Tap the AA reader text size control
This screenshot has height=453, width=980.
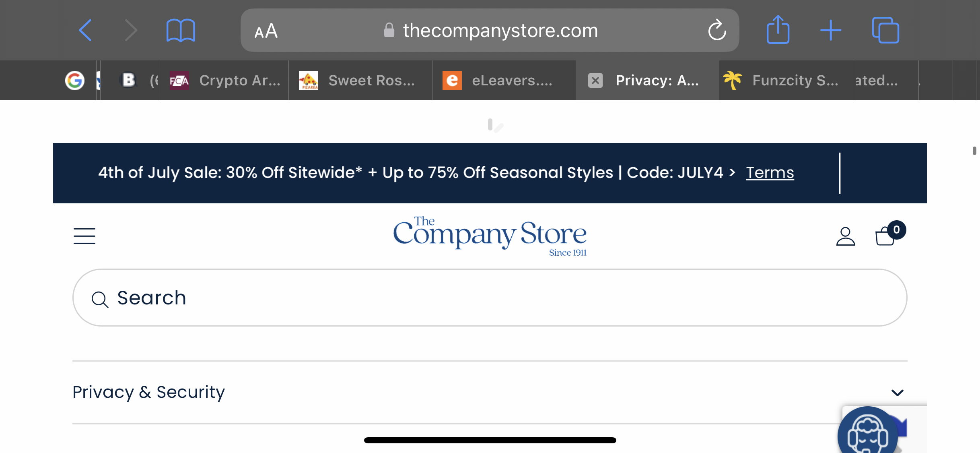(266, 31)
